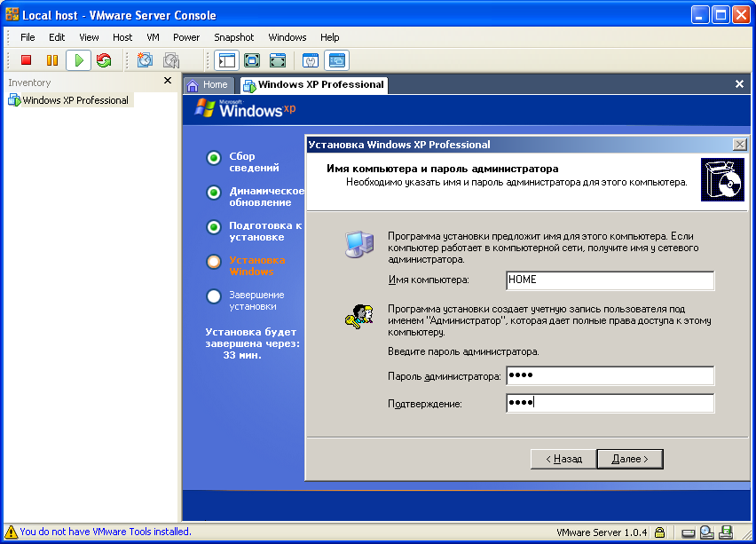
Task: Click the '33 мин.' remaining time text
Action: coord(242,356)
